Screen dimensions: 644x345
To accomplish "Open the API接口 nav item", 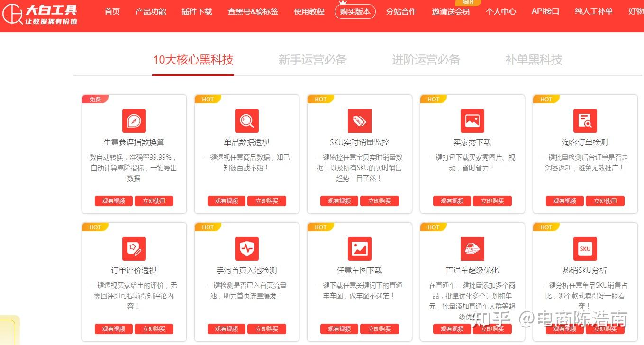I will click(545, 11).
